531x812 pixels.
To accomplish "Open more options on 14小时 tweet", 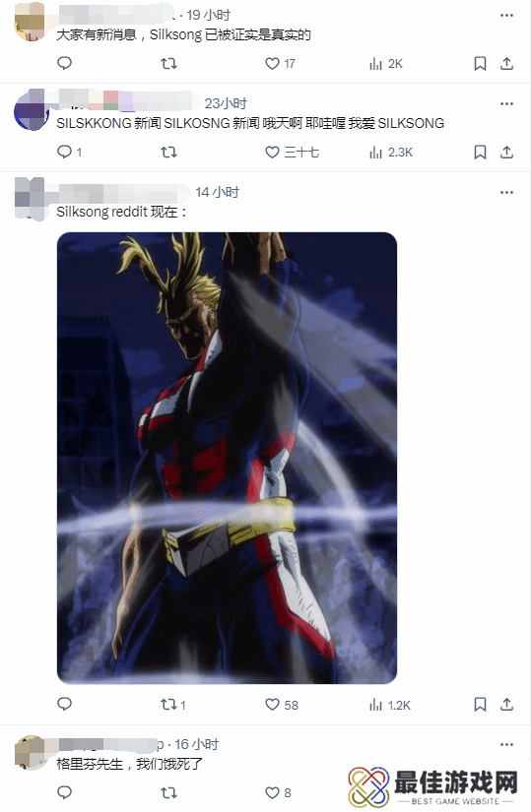I will (x=506, y=192).
